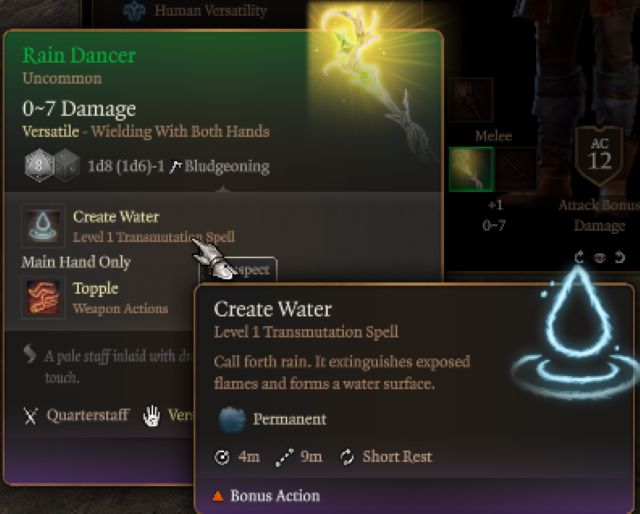Click the Permanent duration icon
This screenshot has height=514, width=640.
[x=232, y=420]
